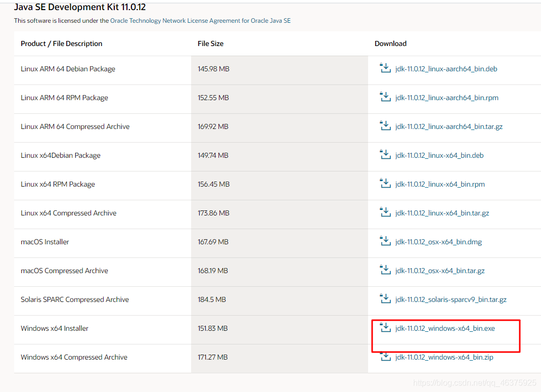Image resolution: width=541 pixels, height=392 pixels.
Task: Click download icon for linux-aarch64 tar.gz archive
Action: (x=385, y=126)
